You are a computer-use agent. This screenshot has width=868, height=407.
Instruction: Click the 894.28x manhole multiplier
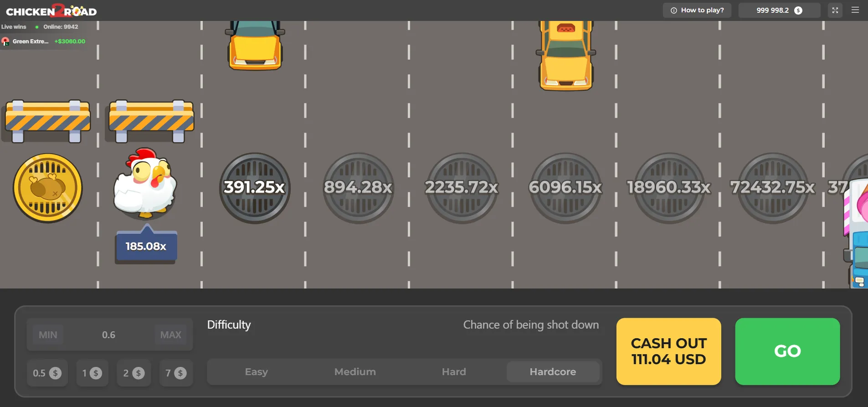point(358,188)
